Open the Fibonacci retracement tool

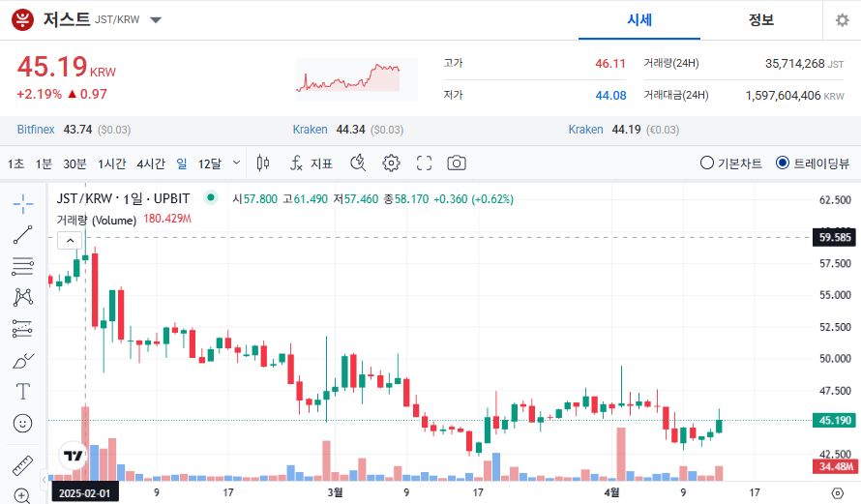[23, 266]
